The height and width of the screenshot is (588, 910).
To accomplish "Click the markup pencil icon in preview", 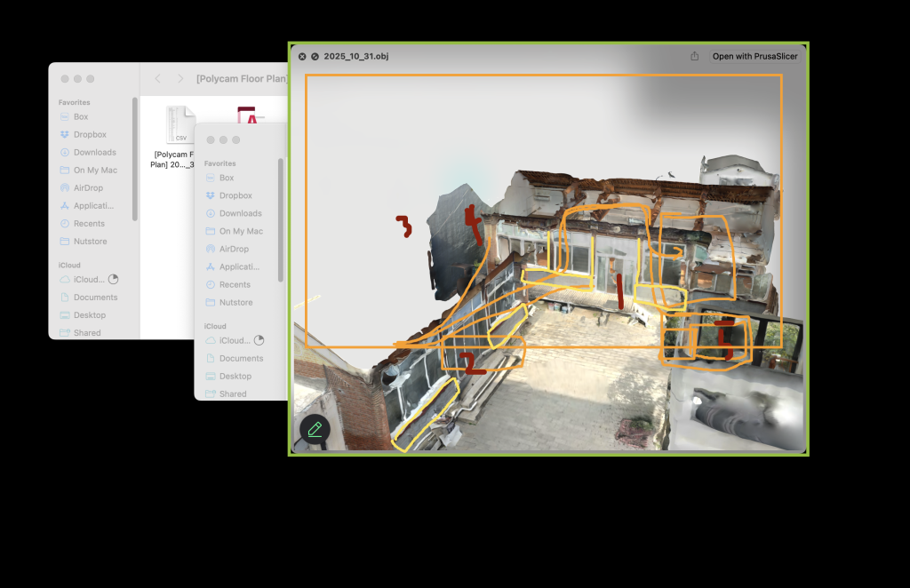I will click(x=315, y=429).
